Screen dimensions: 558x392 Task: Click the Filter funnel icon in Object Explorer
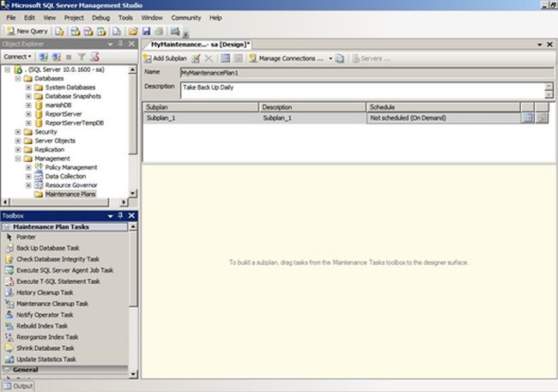pyautogui.click(x=82, y=57)
